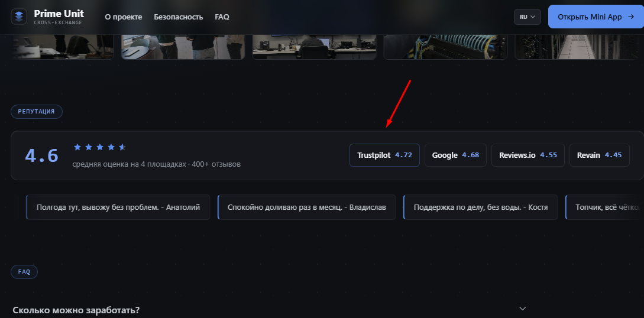The height and width of the screenshot is (318, 644).
Task: Go to Безопасность section
Action: 178,17
